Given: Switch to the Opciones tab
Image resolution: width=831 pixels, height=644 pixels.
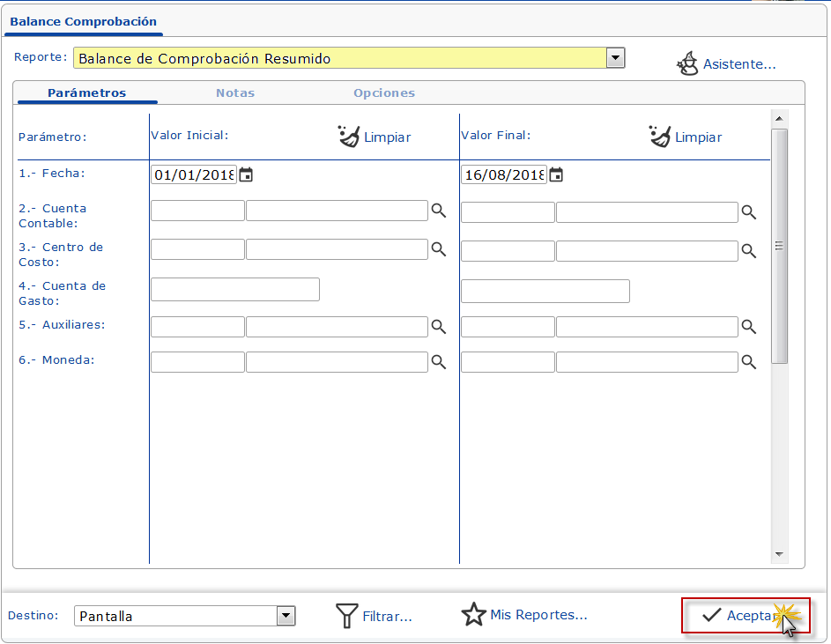Looking at the screenshot, I should click(x=384, y=93).
